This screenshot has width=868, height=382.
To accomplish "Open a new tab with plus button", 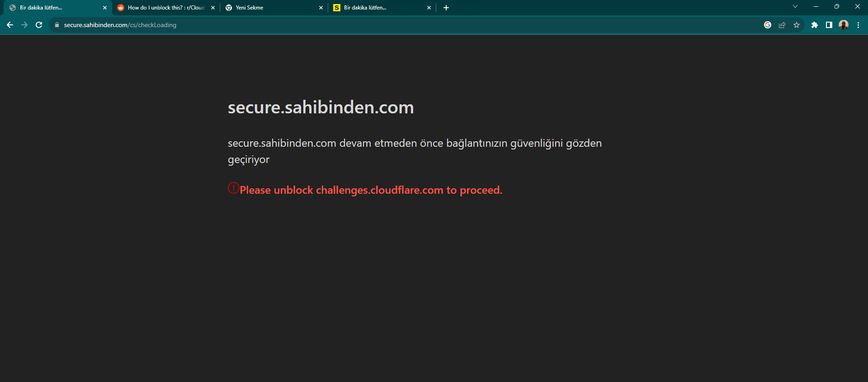I will (446, 8).
